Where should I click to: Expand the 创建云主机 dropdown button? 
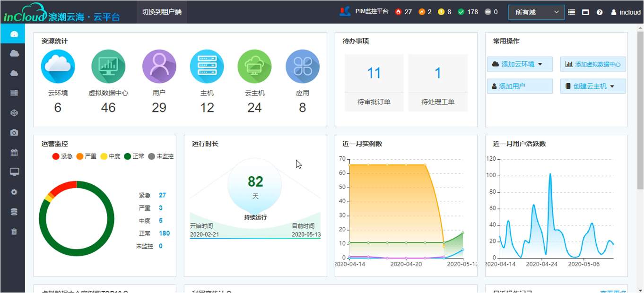click(x=592, y=86)
